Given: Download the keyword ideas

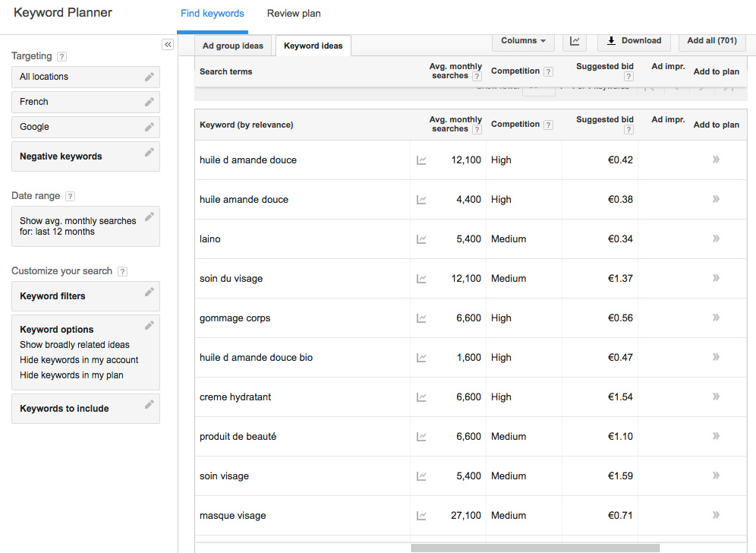Looking at the screenshot, I should (634, 41).
